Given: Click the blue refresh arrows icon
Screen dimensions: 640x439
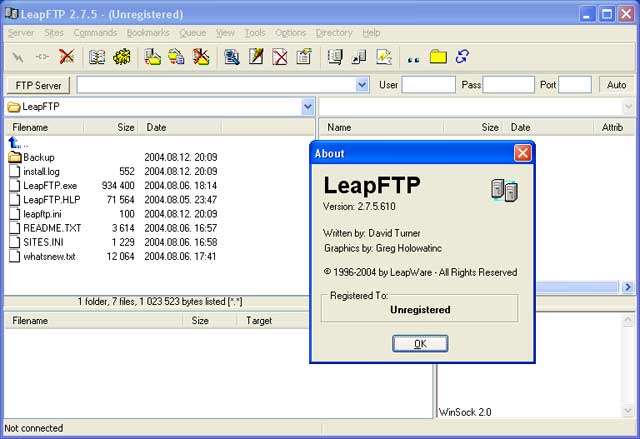Looking at the screenshot, I should (x=462, y=57).
